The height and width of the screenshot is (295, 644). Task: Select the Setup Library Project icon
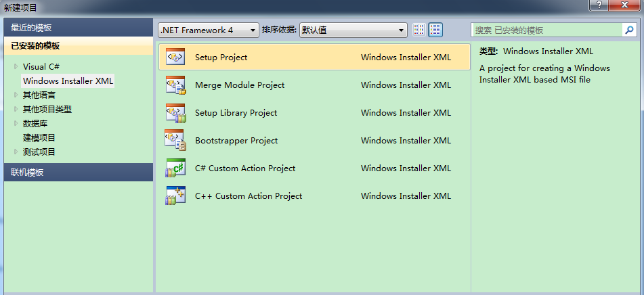click(x=175, y=113)
